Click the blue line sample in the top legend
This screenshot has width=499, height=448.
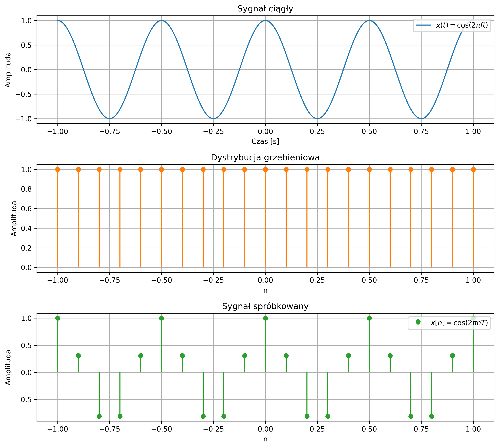coord(423,25)
